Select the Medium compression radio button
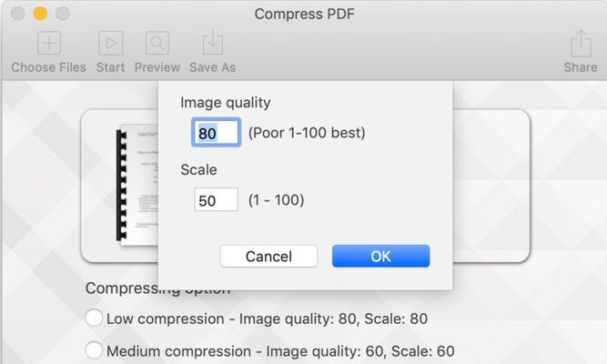The height and width of the screenshot is (364, 607). (94, 350)
